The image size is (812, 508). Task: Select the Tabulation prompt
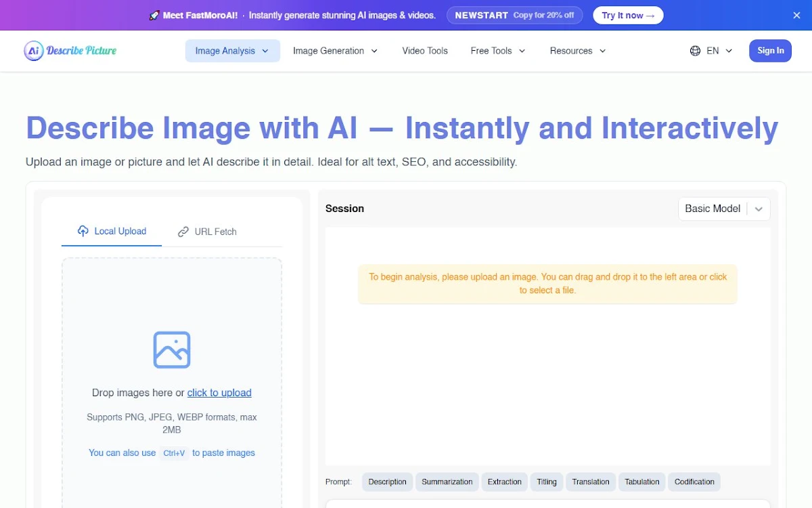pos(642,482)
